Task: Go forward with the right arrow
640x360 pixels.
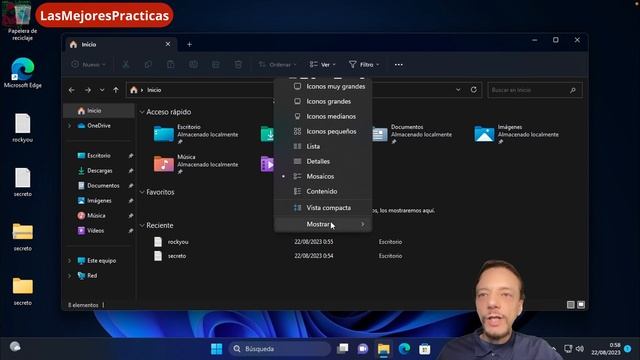Action: coord(88,90)
